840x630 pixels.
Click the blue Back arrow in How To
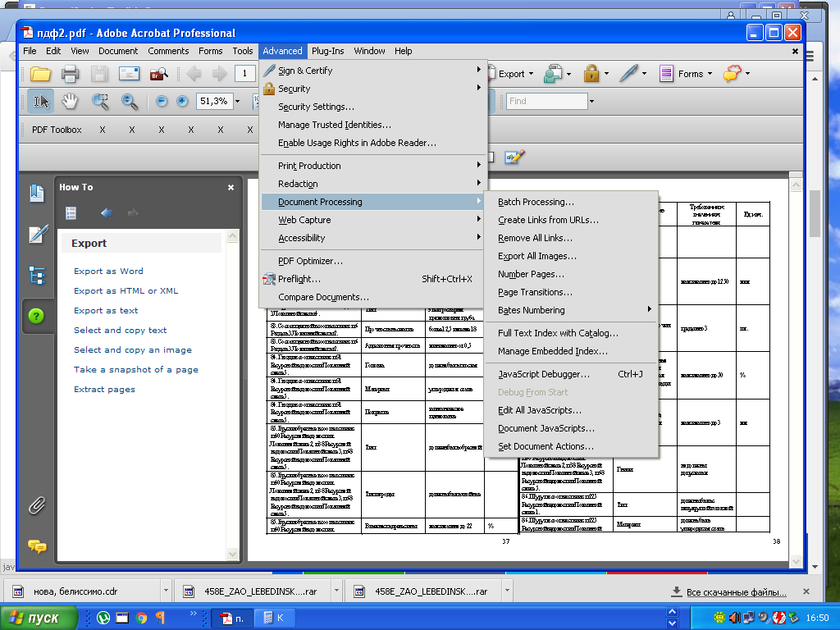tap(106, 213)
